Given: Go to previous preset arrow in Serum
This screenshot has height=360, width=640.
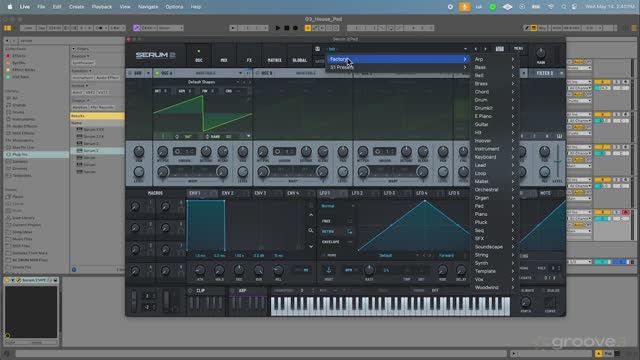Looking at the screenshot, I should pos(476,49).
